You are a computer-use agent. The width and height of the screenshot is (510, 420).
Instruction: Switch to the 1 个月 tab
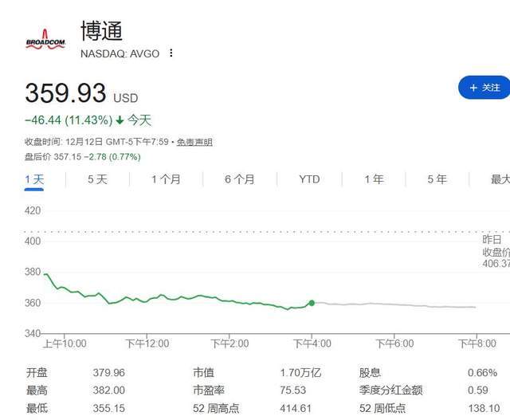166,179
